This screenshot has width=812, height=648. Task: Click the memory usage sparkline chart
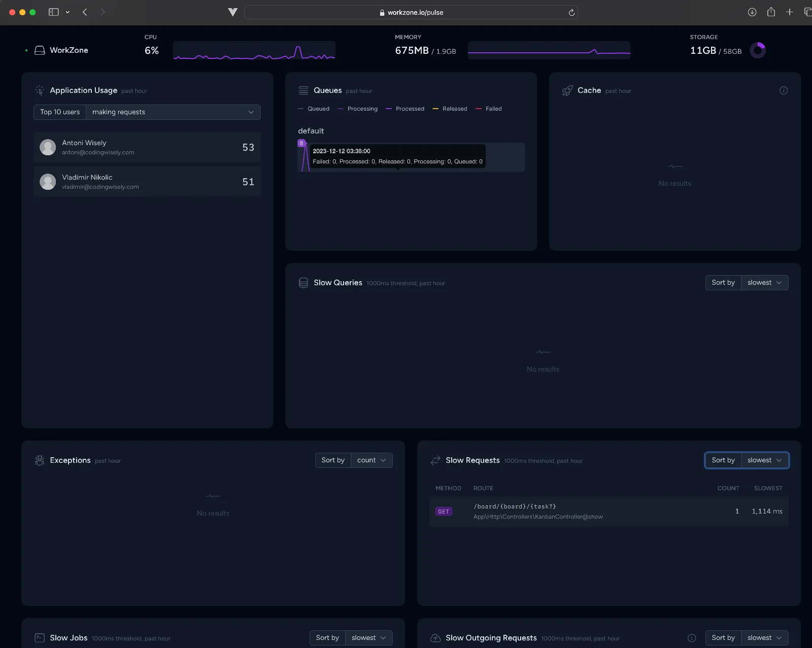[549, 50]
